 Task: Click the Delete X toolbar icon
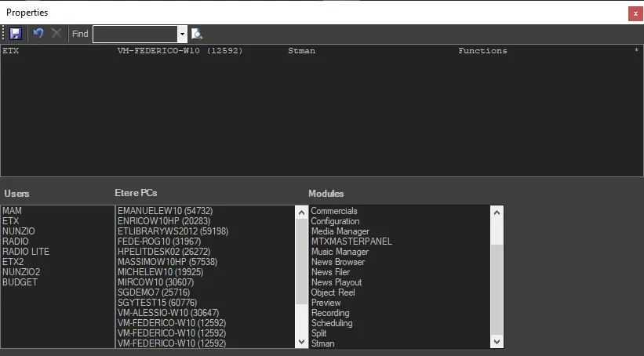pyautogui.click(x=56, y=34)
